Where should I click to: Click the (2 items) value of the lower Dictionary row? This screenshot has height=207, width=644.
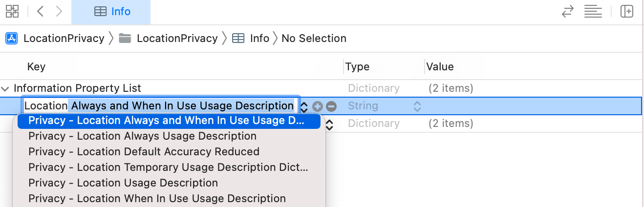451,124
